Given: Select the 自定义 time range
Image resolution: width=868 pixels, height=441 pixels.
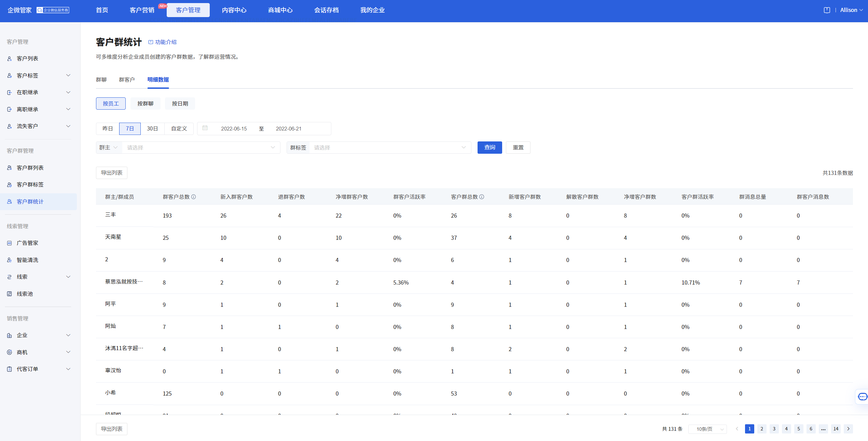Looking at the screenshot, I should (179, 128).
